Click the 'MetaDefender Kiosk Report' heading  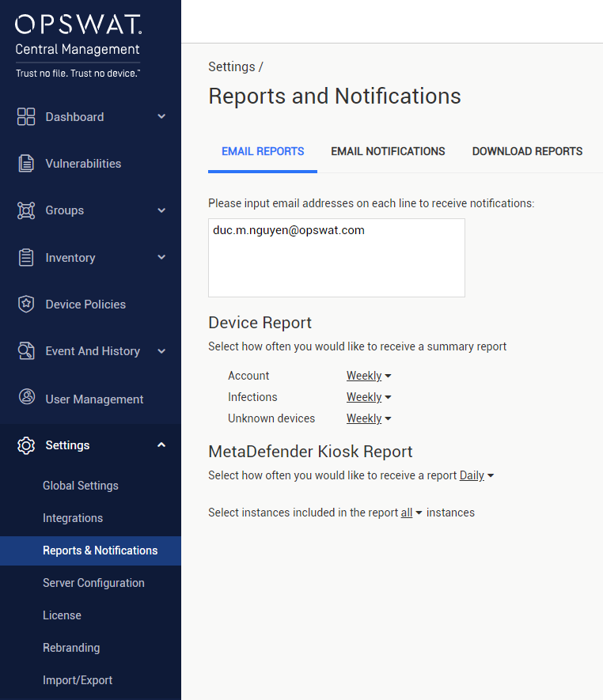click(310, 452)
